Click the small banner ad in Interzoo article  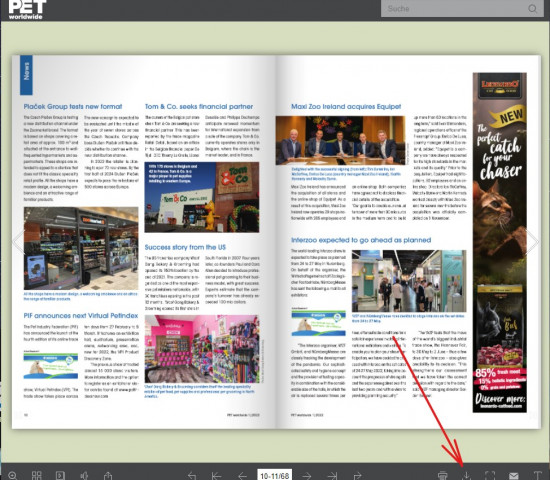coord(318,323)
